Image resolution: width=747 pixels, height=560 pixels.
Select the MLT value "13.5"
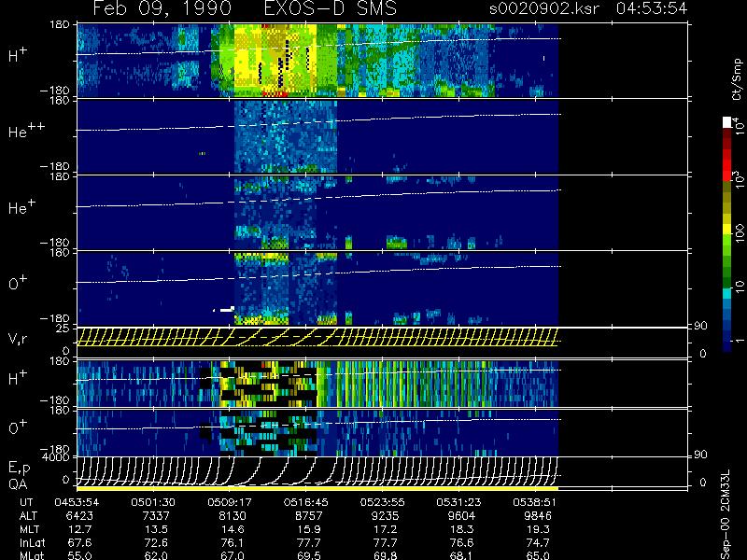[156, 529]
